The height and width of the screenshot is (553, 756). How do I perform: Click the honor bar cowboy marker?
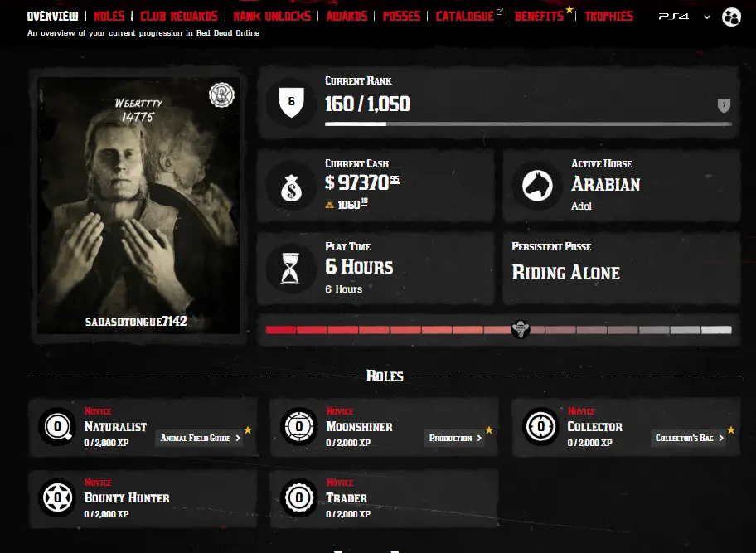pyautogui.click(x=521, y=329)
